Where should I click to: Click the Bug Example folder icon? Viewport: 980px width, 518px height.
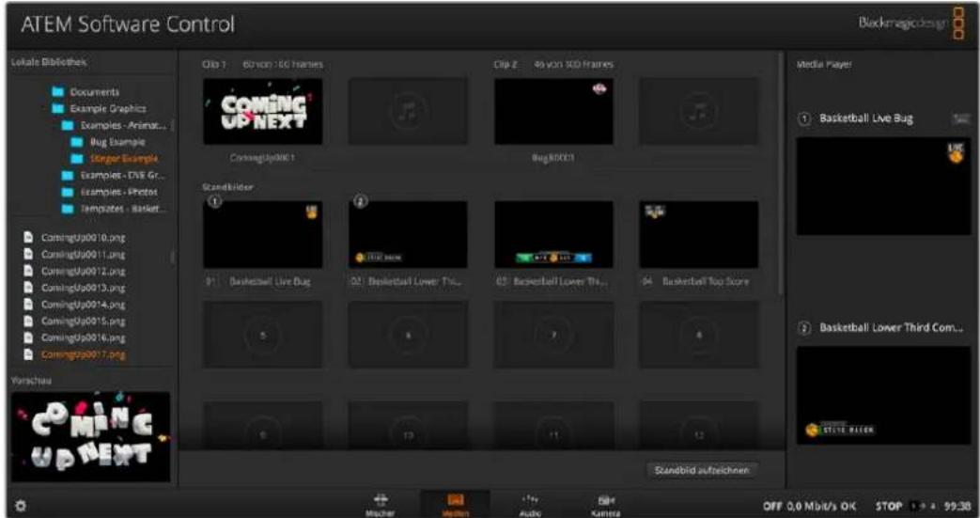click(x=77, y=142)
